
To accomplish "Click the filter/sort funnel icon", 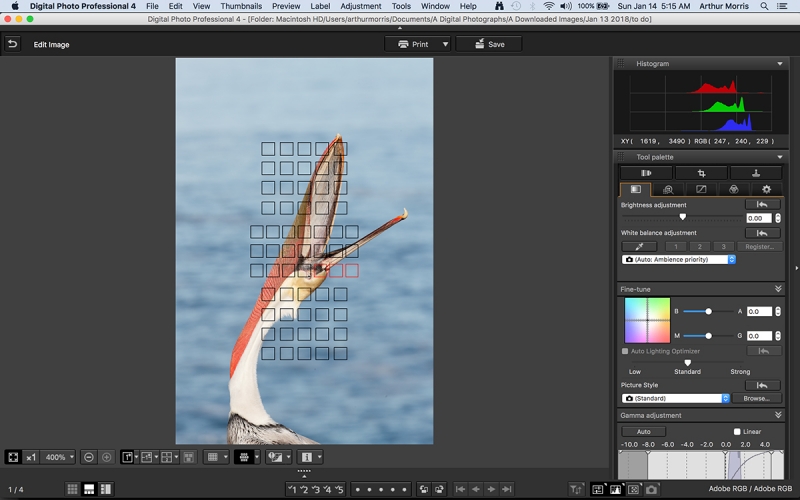I will [x=576, y=489].
